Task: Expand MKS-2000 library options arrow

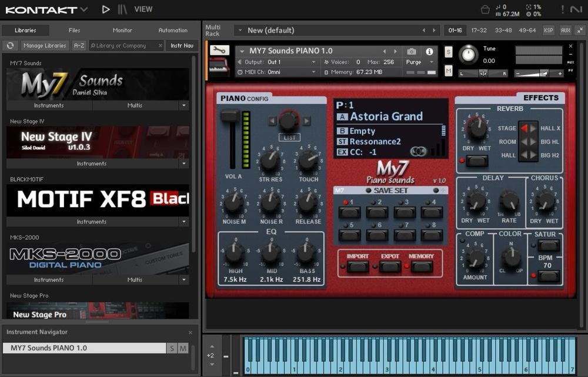Action: tap(183, 280)
